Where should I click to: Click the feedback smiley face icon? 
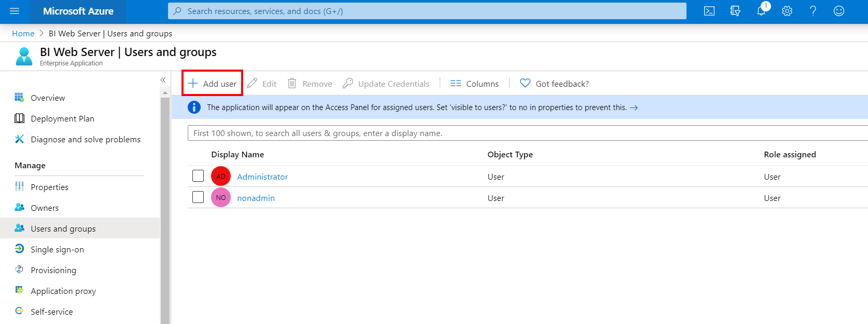[x=838, y=11]
